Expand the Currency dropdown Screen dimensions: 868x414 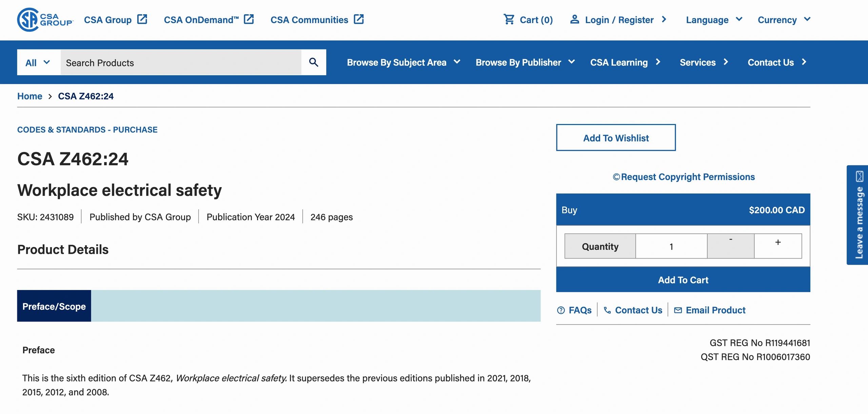coord(784,20)
